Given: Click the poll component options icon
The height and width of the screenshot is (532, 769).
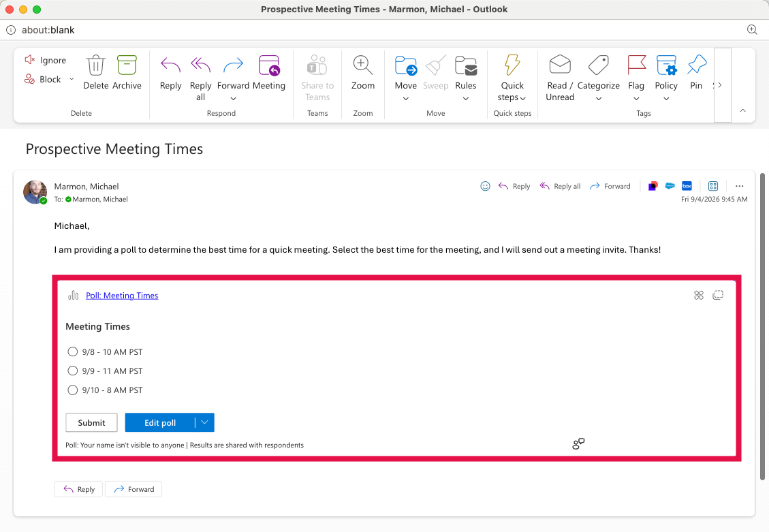Looking at the screenshot, I should click(699, 295).
